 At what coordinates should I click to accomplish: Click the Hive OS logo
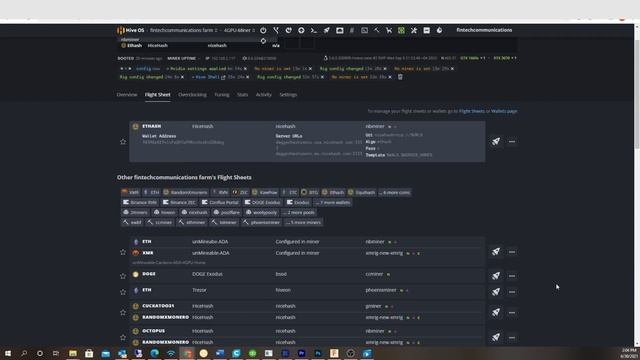coord(131,30)
